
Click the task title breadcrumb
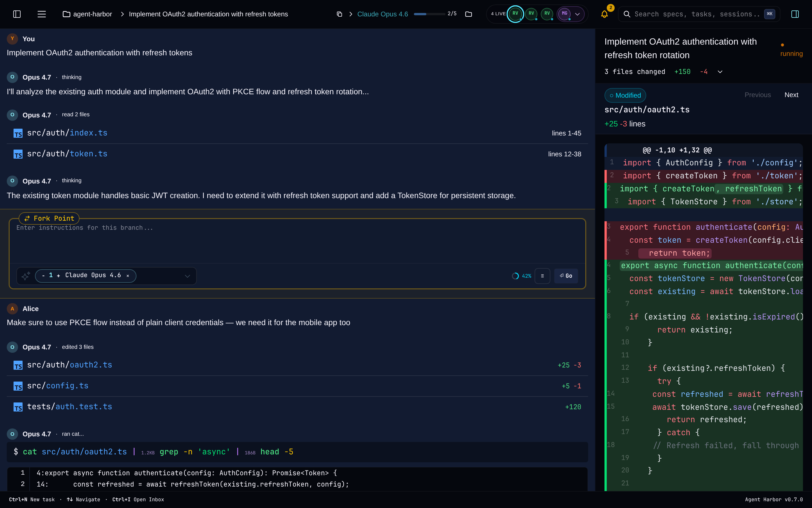click(x=208, y=14)
